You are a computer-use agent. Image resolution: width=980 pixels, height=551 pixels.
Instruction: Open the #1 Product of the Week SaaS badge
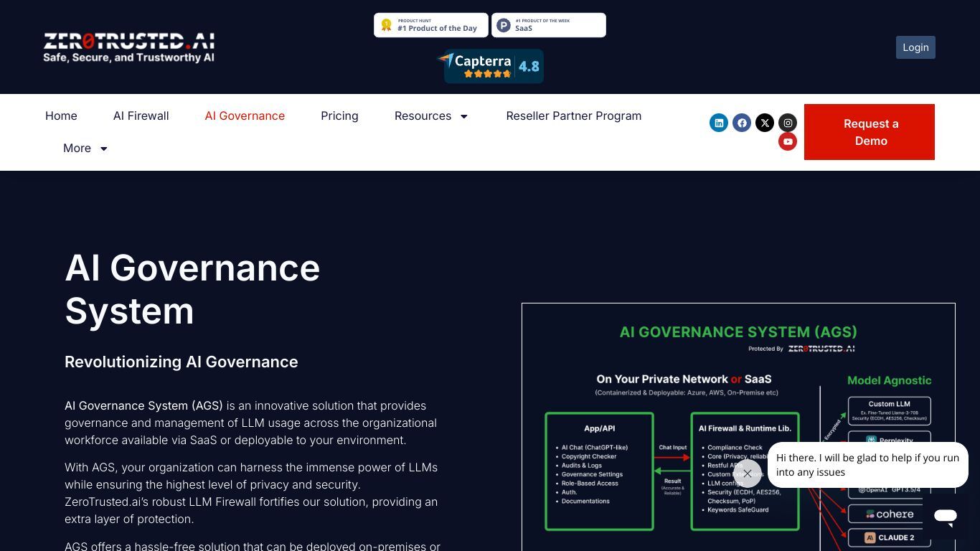[549, 25]
